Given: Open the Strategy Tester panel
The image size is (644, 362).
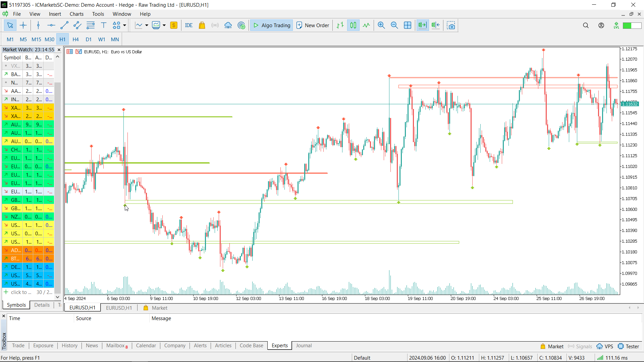Looking at the screenshot, I should pyautogui.click(x=629, y=347).
